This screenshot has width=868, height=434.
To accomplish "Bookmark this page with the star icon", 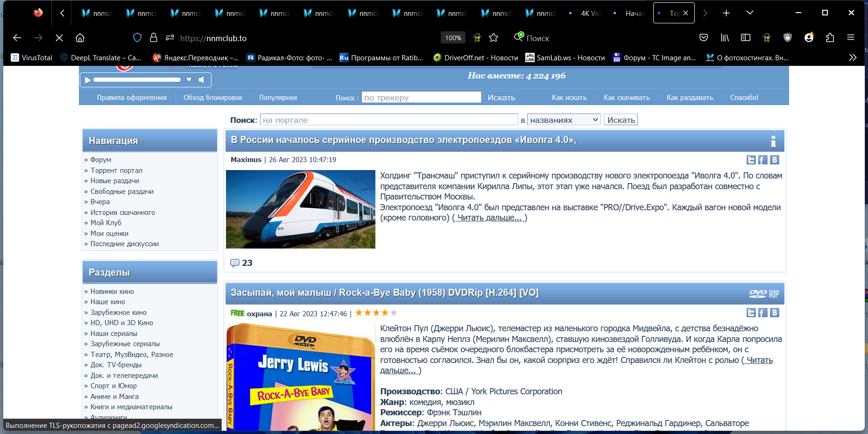I will (494, 38).
